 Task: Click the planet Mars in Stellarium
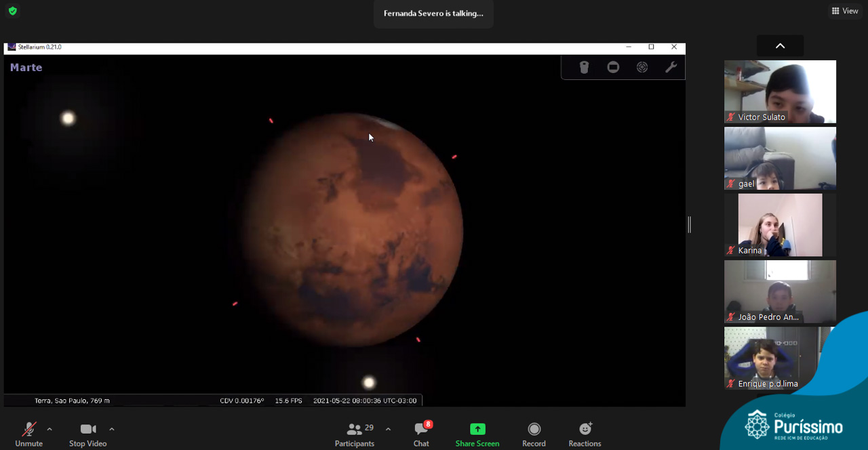353,230
